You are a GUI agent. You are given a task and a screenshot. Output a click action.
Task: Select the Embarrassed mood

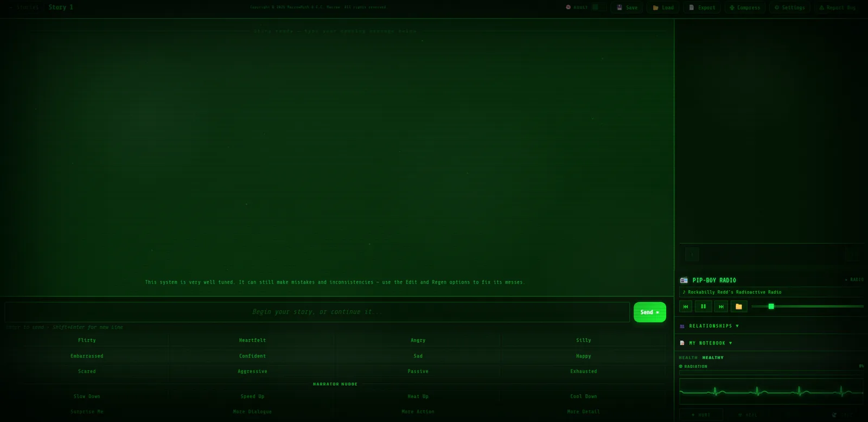tap(87, 356)
